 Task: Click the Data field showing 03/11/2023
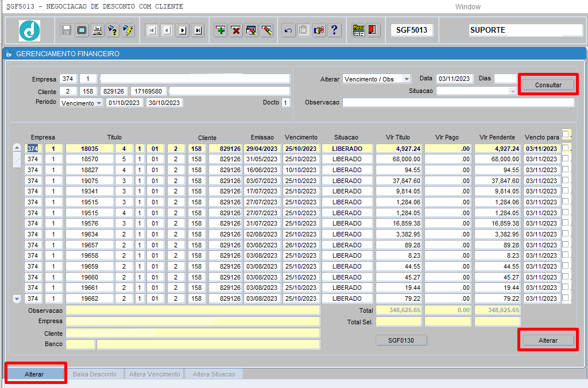(x=455, y=79)
